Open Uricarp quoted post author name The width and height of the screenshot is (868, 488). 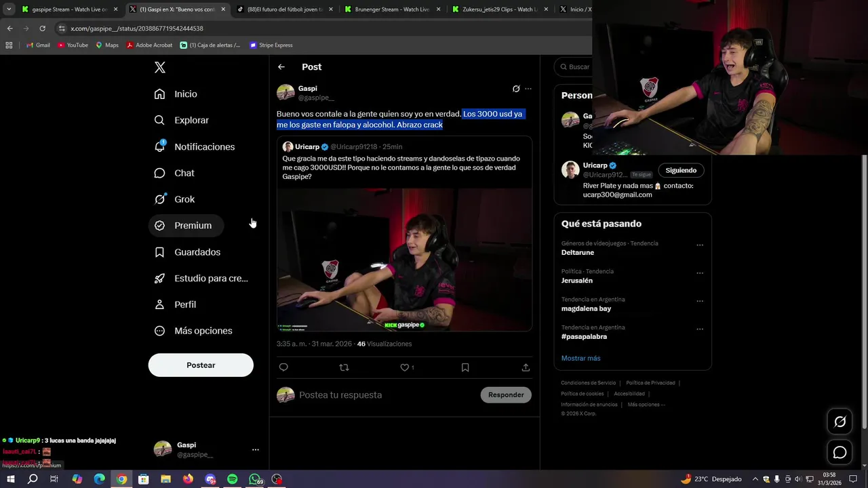pyautogui.click(x=307, y=146)
